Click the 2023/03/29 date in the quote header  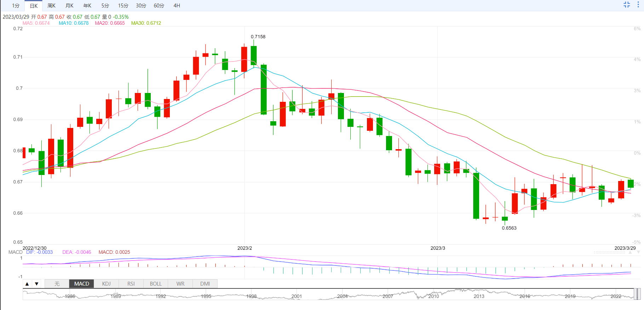[16, 17]
